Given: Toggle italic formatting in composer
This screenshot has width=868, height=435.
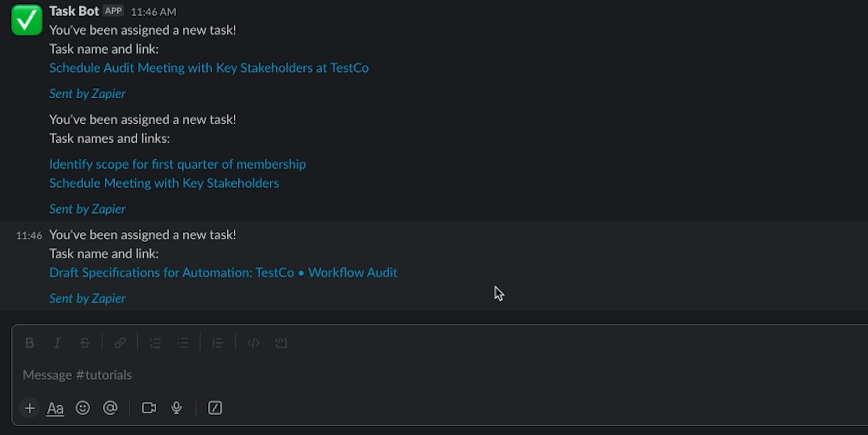Looking at the screenshot, I should [x=57, y=343].
